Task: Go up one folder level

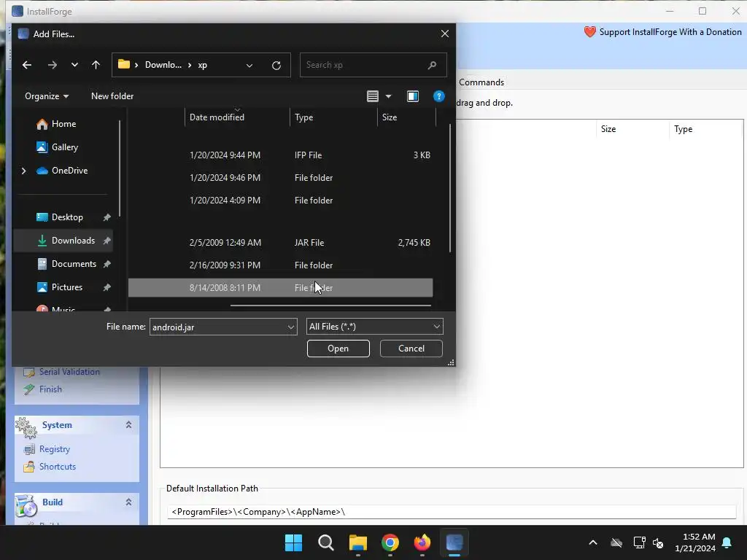Action: click(96, 65)
